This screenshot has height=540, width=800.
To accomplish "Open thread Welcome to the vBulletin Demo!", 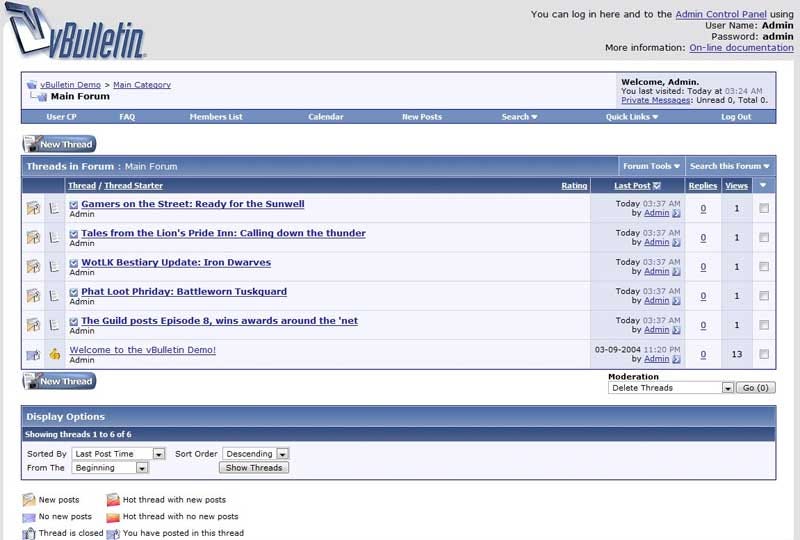I will [x=142, y=350].
